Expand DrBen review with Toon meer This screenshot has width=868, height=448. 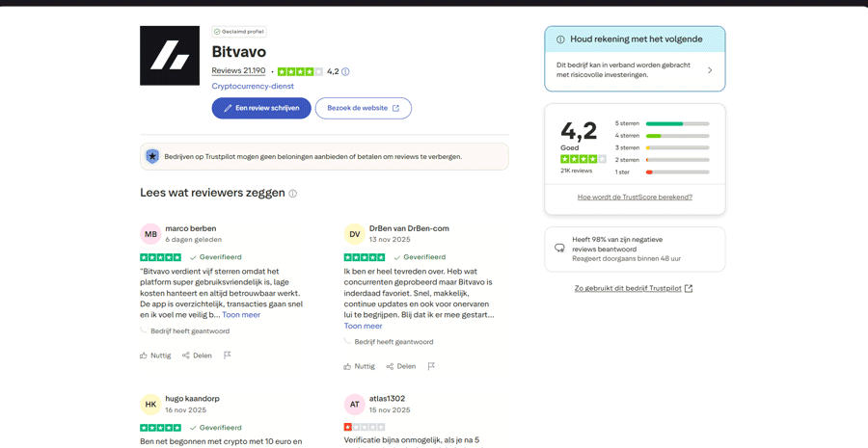coord(364,326)
